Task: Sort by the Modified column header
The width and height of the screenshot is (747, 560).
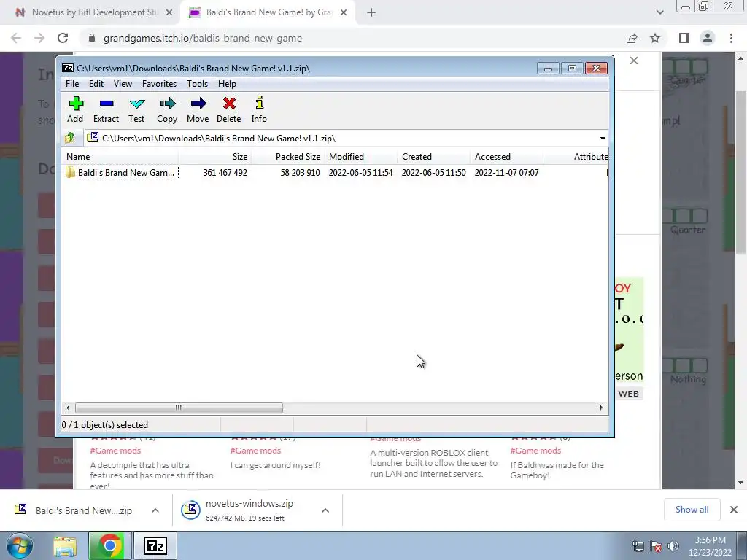Action: click(360, 157)
